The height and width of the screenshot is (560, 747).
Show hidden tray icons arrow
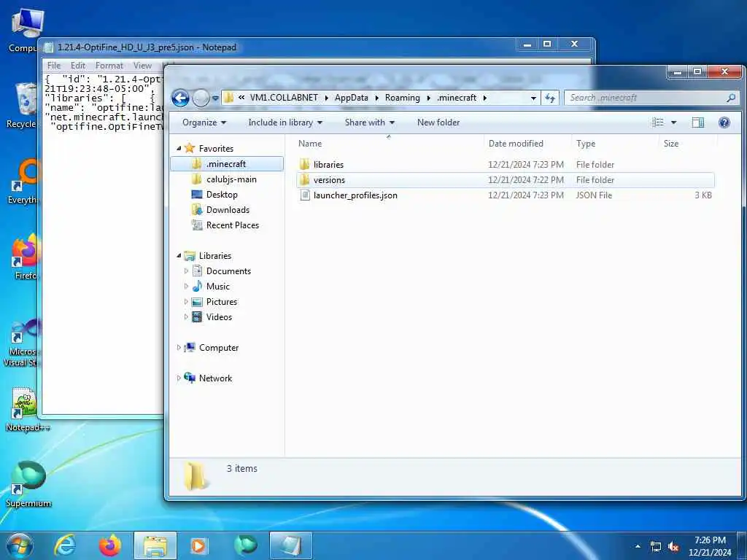pos(638,546)
